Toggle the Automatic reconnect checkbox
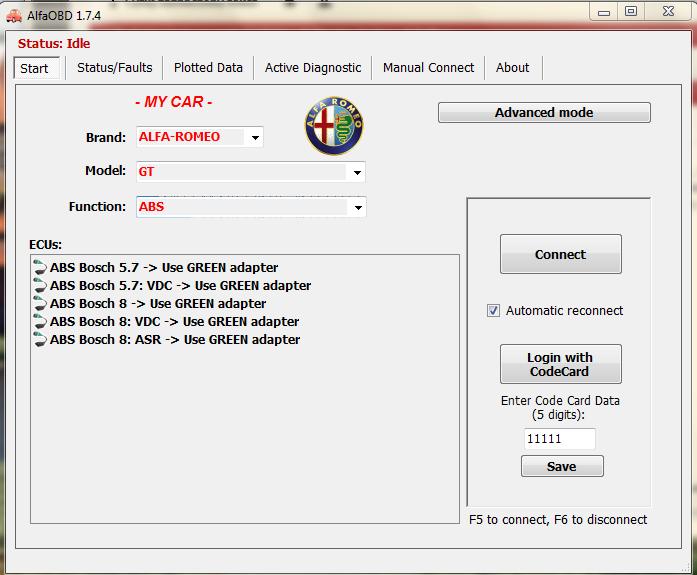This screenshot has width=697, height=575. pyautogui.click(x=493, y=311)
